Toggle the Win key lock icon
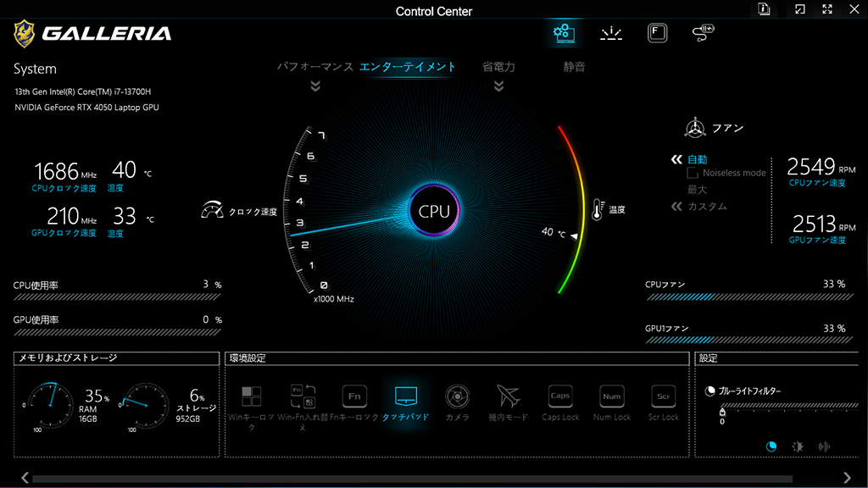 (251, 396)
